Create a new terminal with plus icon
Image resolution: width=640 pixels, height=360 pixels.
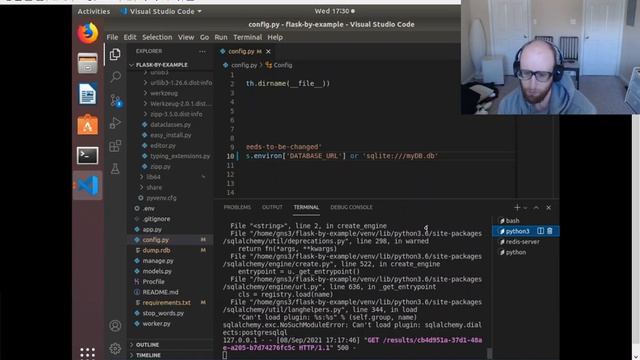pos(517,207)
